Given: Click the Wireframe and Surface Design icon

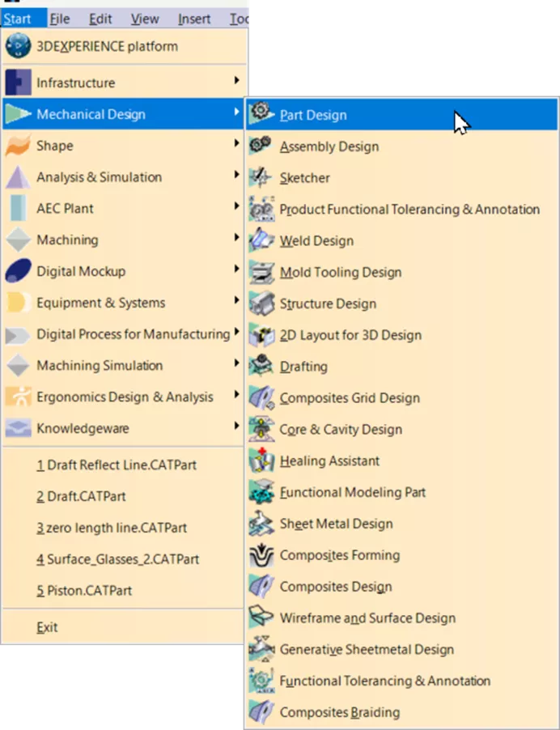Looking at the screenshot, I should pyautogui.click(x=261, y=618).
